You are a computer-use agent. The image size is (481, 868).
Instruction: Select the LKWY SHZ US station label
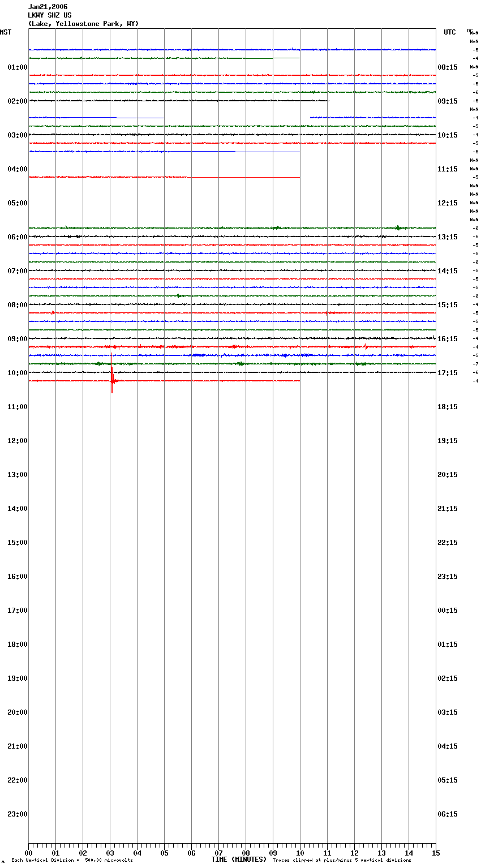click(x=50, y=15)
